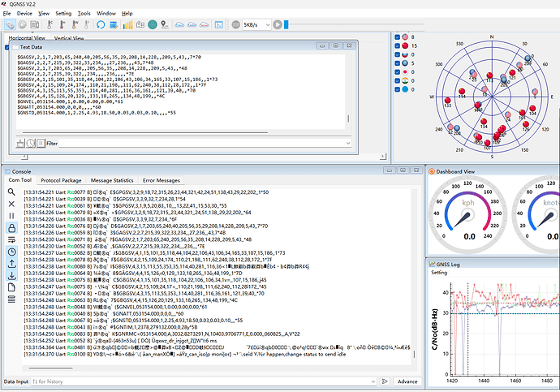The height and width of the screenshot is (392, 560).
Task: Pause console output with the pause icon
Action: coord(11,216)
